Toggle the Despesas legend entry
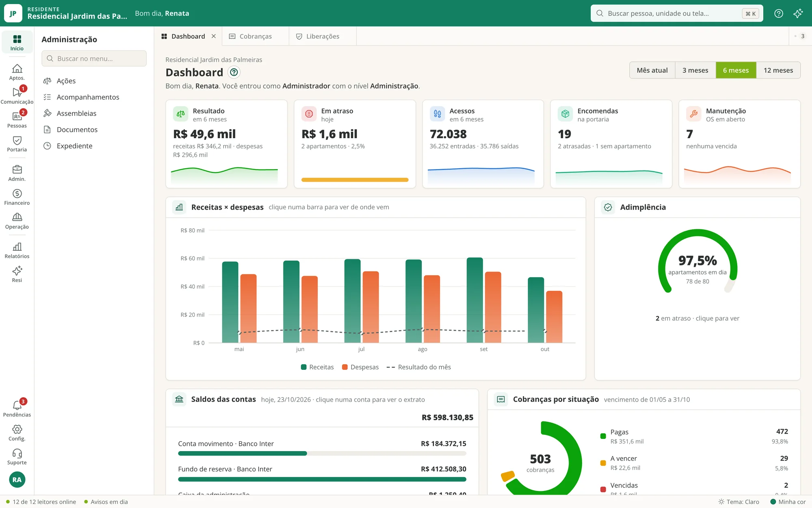The height and width of the screenshot is (508, 812). tap(360, 367)
